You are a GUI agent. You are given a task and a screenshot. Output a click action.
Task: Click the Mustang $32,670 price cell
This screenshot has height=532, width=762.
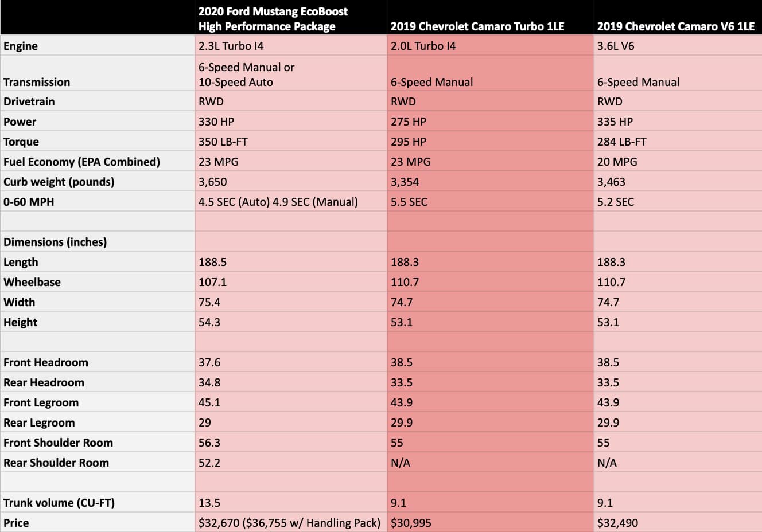291,523
